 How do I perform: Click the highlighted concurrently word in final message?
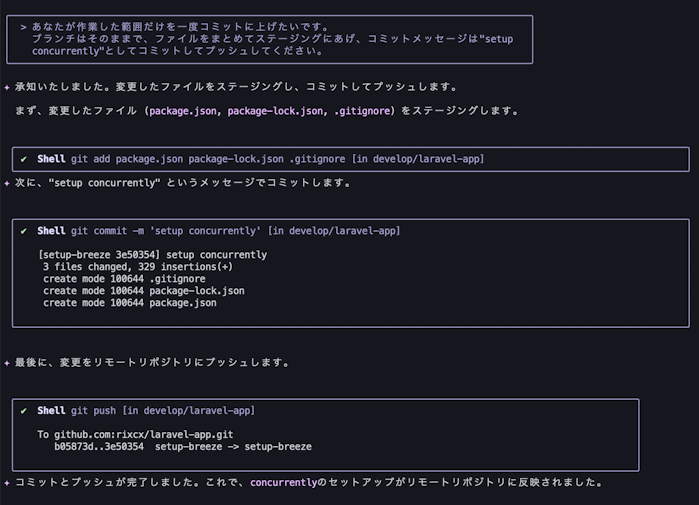pyautogui.click(x=283, y=483)
